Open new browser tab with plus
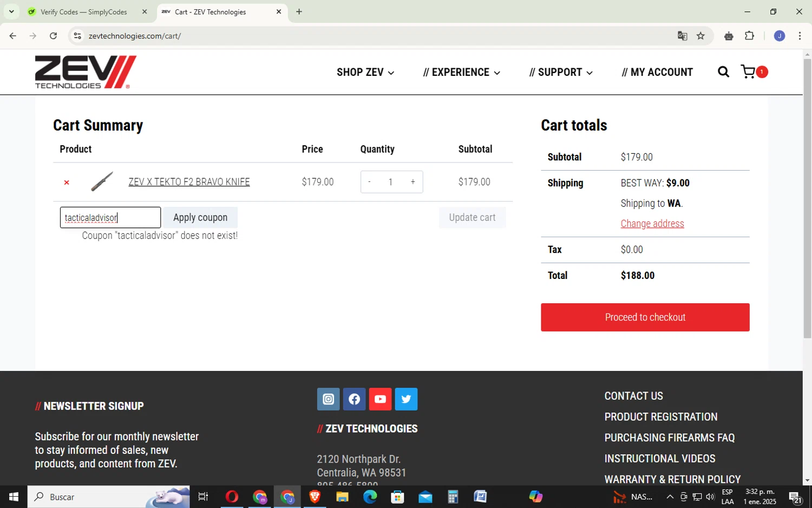812x508 pixels. pos(299,11)
